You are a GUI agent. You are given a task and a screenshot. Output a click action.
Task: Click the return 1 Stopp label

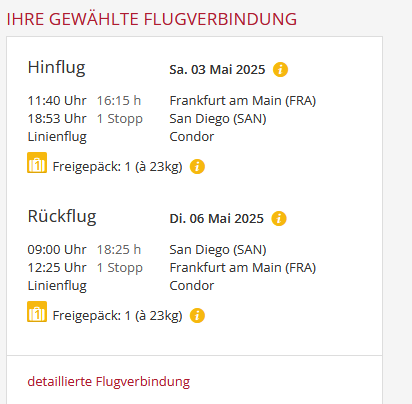[x=120, y=268]
